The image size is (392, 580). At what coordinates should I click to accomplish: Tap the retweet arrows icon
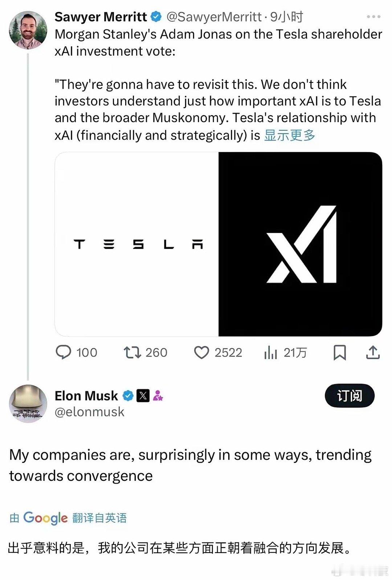(132, 352)
